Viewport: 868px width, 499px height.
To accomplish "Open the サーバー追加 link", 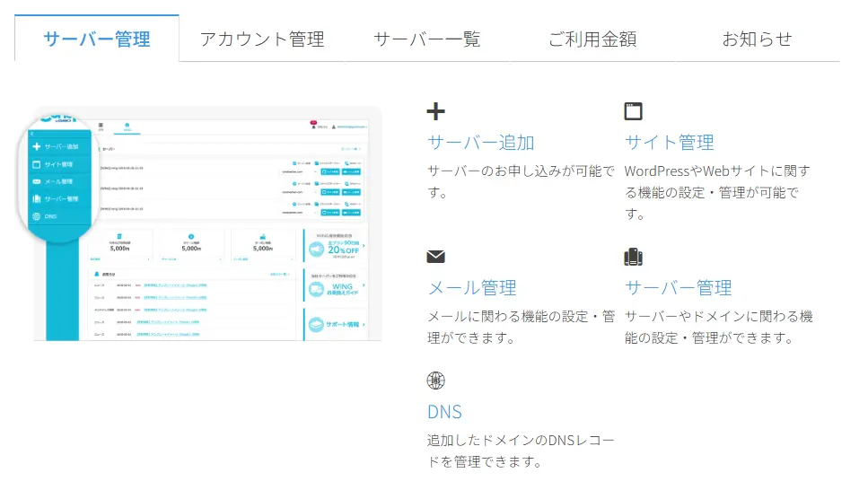I will point(480,143).
